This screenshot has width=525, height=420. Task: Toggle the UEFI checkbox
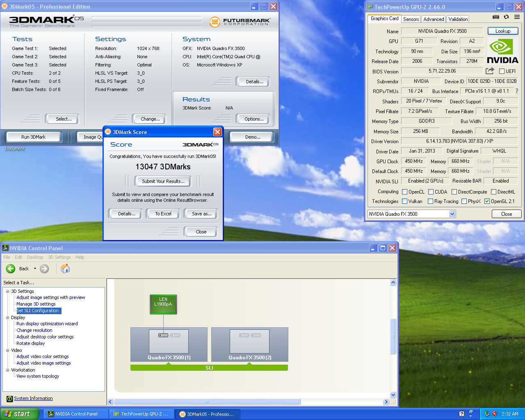502,71
